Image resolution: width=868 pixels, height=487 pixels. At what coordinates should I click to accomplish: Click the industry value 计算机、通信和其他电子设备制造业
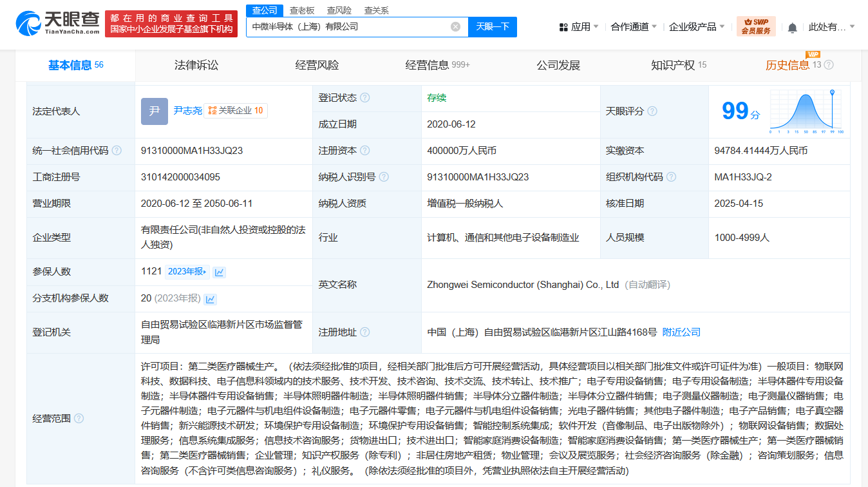pos(503,238)
